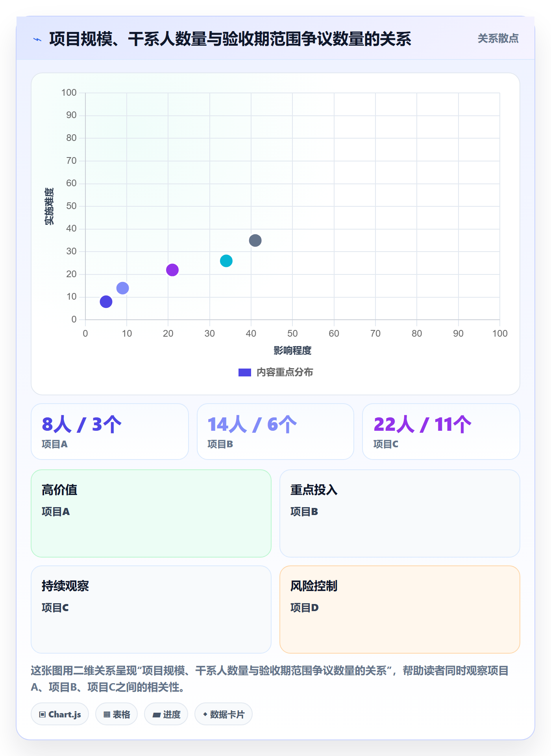Click the 表格 tag chip
551x756 pixels.
point(116,714)
